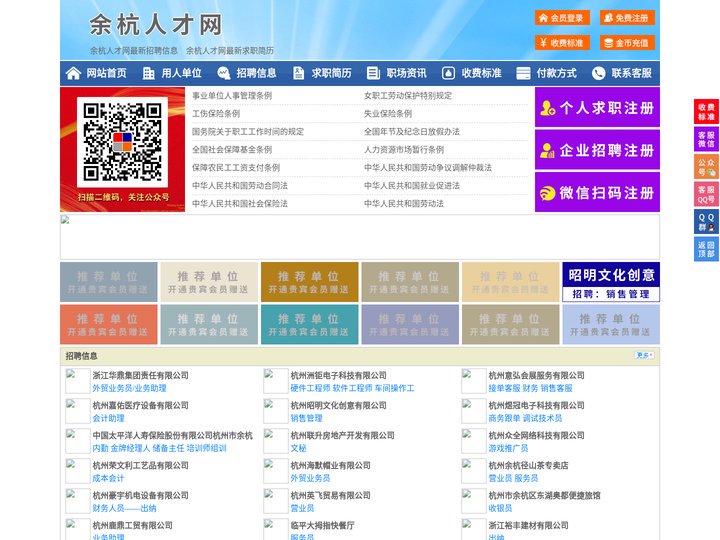720x540 pixels.
Task: Click the 金币充值 button
Action: click(627, 43)
